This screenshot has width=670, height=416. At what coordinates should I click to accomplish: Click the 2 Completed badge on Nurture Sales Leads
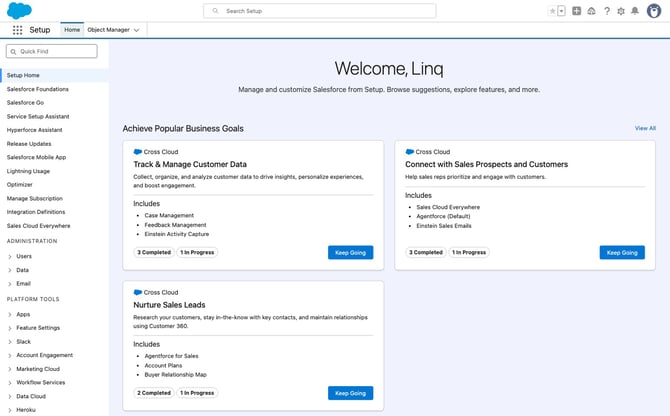pos(154,393)
